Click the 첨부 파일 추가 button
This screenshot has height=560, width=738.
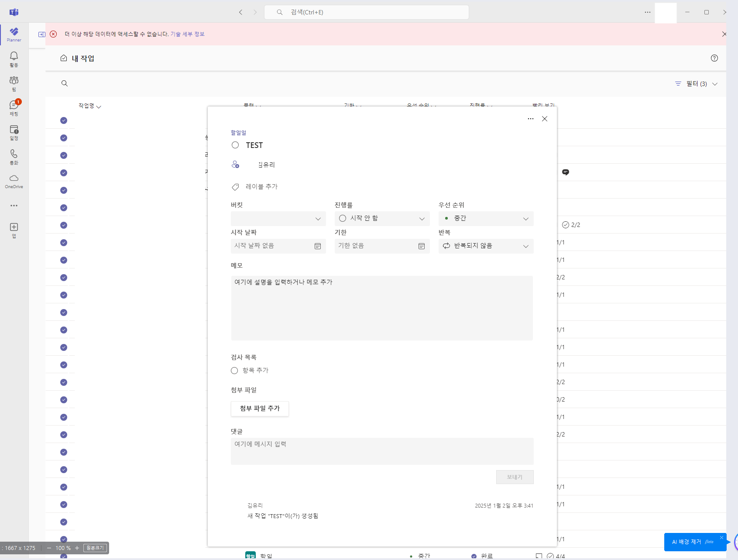pos(260,409)
